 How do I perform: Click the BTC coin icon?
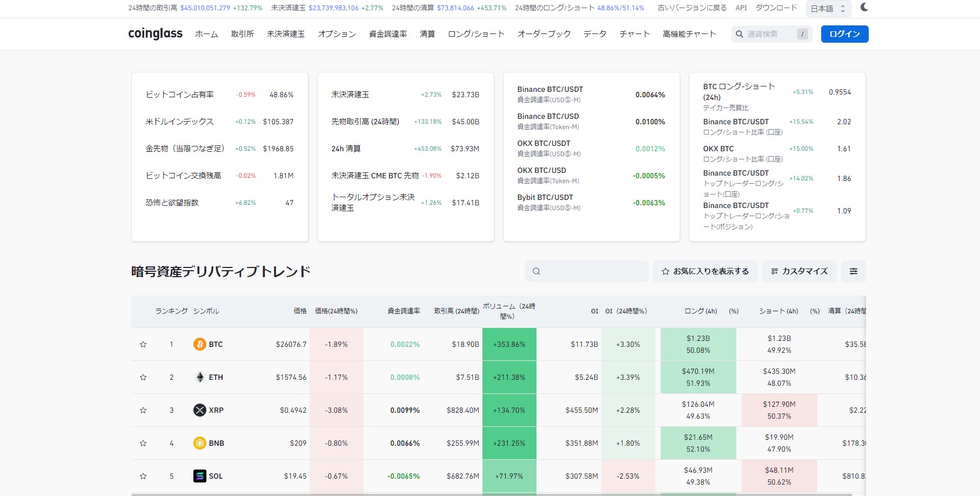(x=200, y=344)
